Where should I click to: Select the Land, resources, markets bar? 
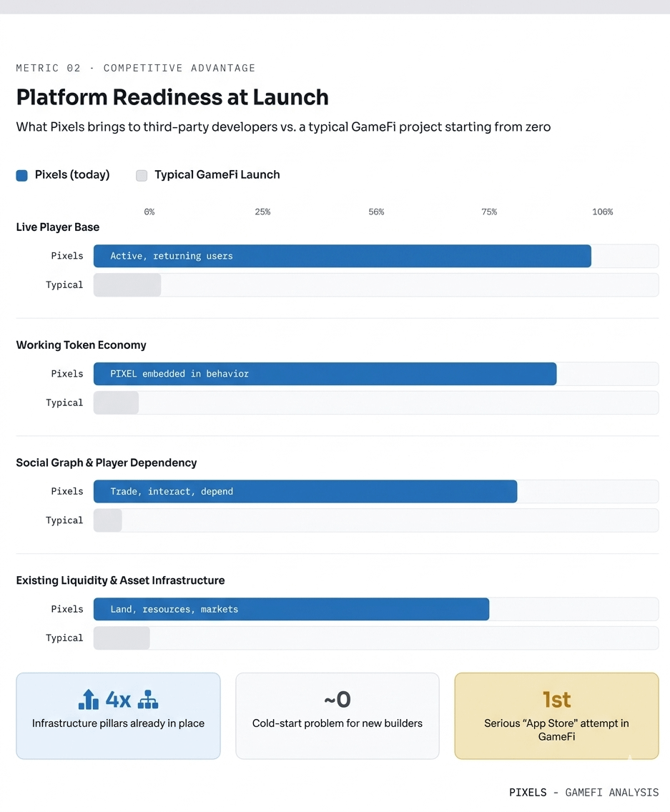(291, 609)
